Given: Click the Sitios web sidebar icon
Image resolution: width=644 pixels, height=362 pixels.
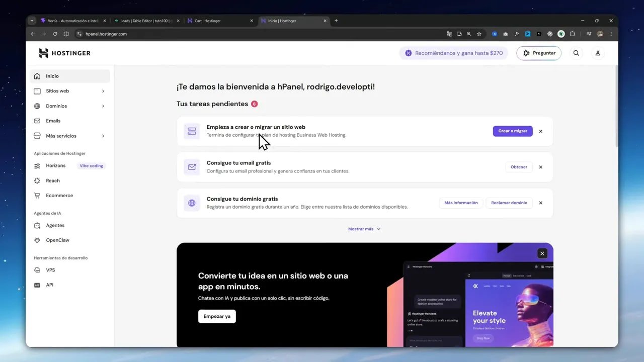Looking at the screenshot, I should [37, 91].
